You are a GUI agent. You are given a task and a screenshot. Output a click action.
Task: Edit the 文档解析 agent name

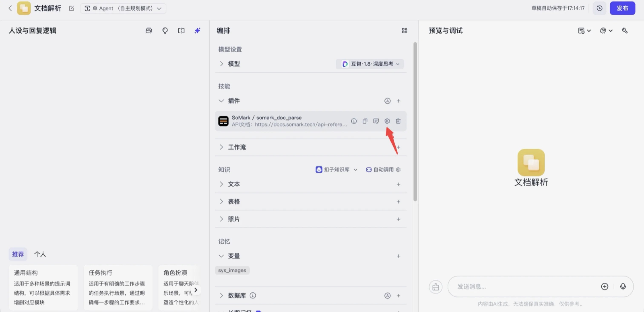click(x=72, y=8)
